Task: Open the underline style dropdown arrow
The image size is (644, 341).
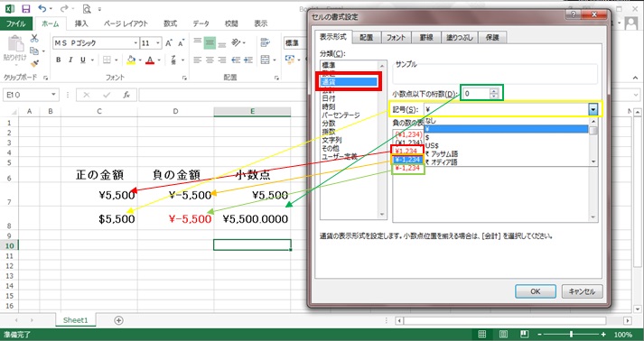Action: coord(92,60)
